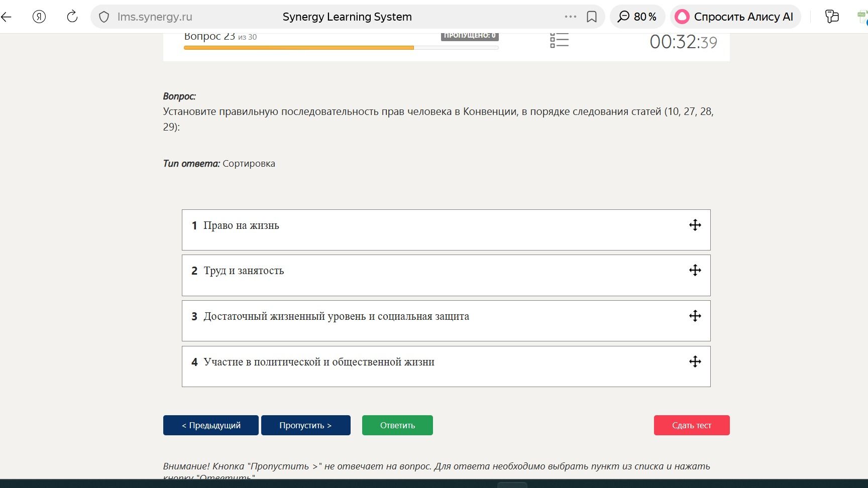Open the question list icon
This screenshot has width=868, height=488.
559,40
